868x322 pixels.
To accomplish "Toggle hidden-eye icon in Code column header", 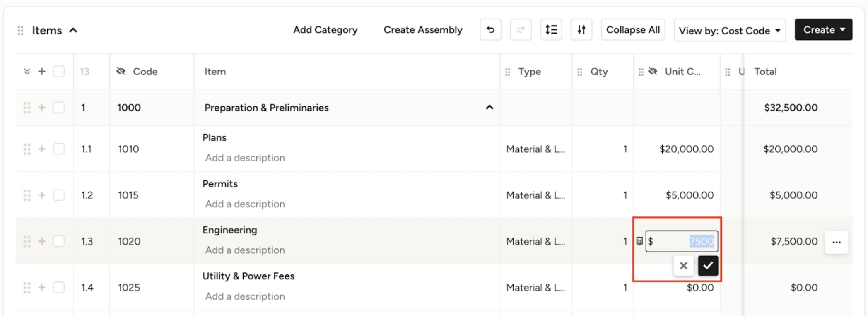I will pos(121,71).
